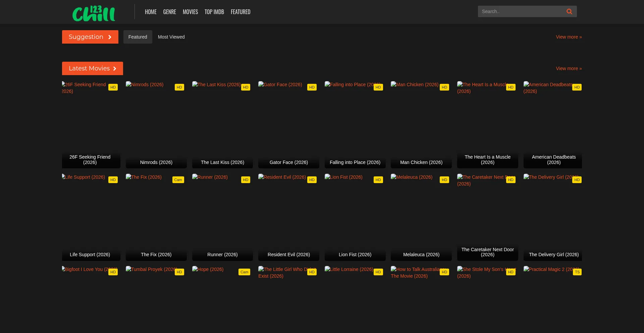Click the Resident Evil (2026) caption
Image resolution: width=644 pixels, height=333 pixels.
pyautogui.click(x=289, y=255)
